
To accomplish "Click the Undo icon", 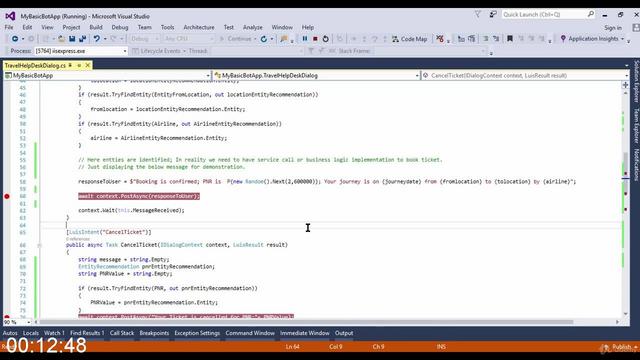I will pyautogui.click(x=96, y=39).
